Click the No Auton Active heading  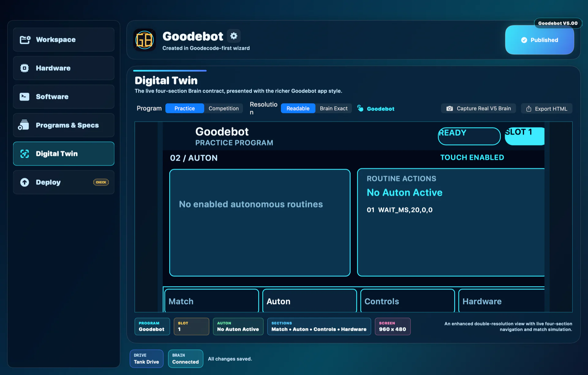click(405, 192)
